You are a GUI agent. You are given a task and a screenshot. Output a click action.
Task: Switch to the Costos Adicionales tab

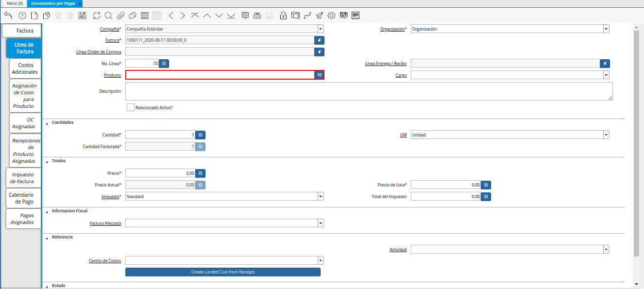point(25,68)
